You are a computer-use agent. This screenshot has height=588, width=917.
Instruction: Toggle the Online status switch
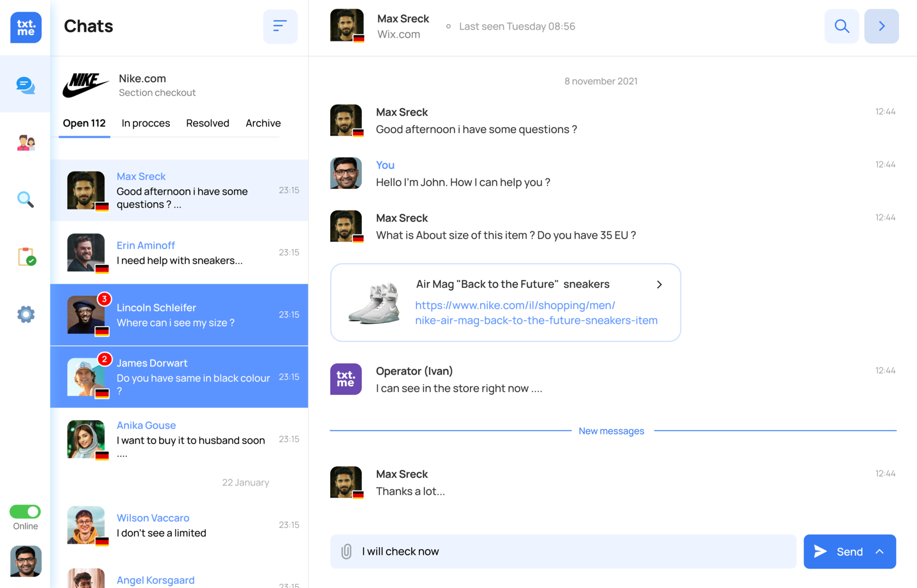[x=25, y=512]
